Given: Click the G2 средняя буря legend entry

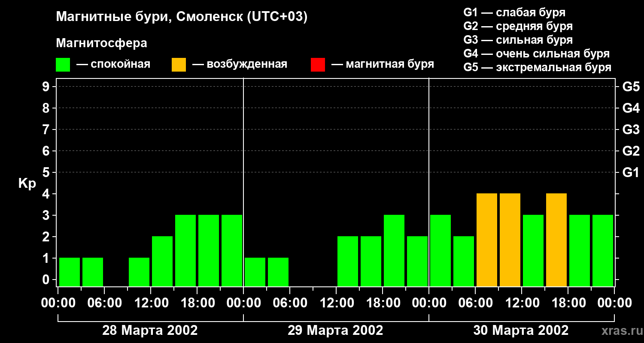Looking at the screenshot, I should [518, 26].
